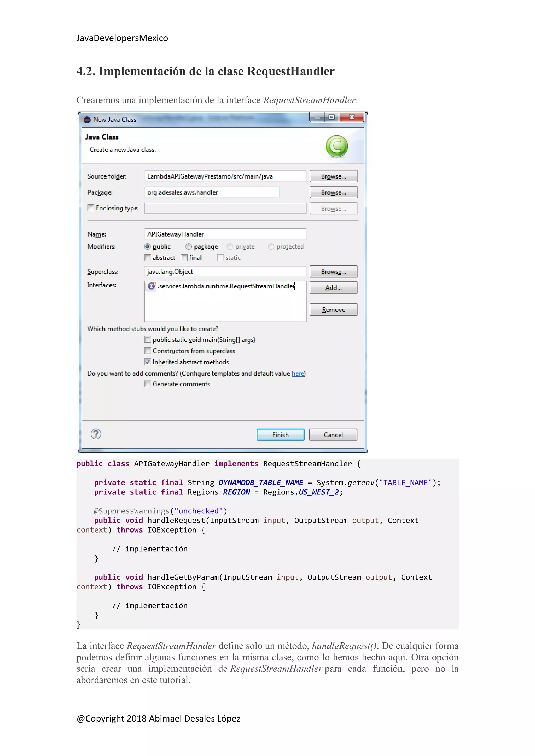Image resolution: width=535 pixels, height=756 pixels.
Task: Select the RequestStreamHandler entry in Interfaces list
Action: (x=221, y=286)
